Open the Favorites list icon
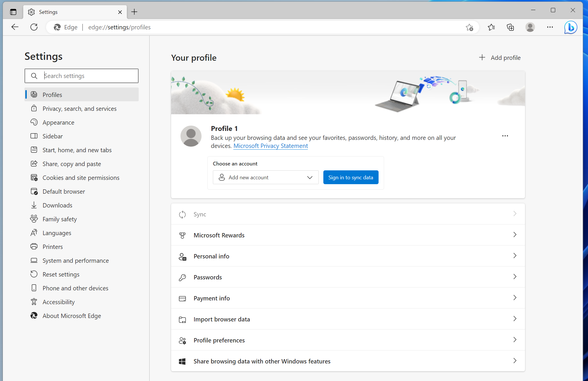 point(491,27)
